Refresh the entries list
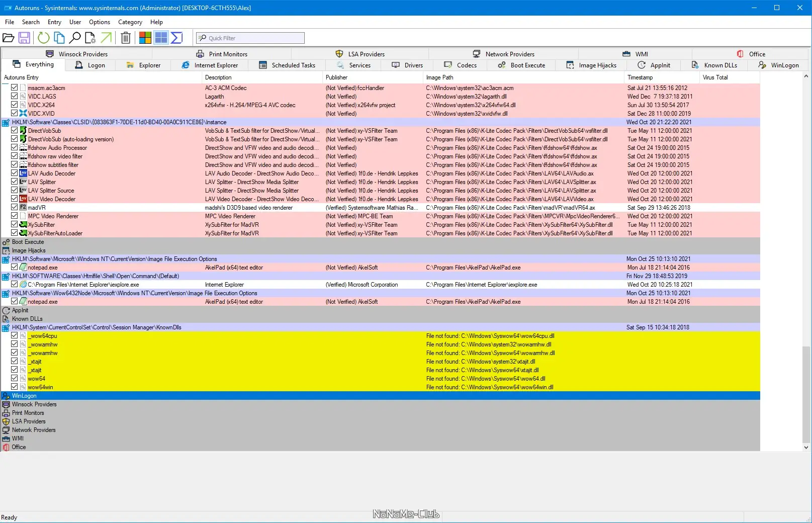This screenshot has height=523, width=812. pos(44,38)
